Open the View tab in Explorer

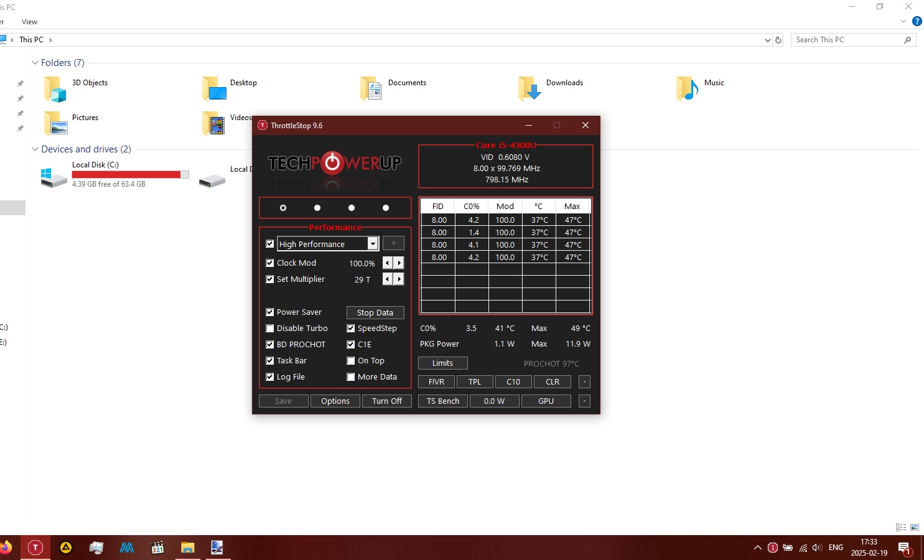29,22
